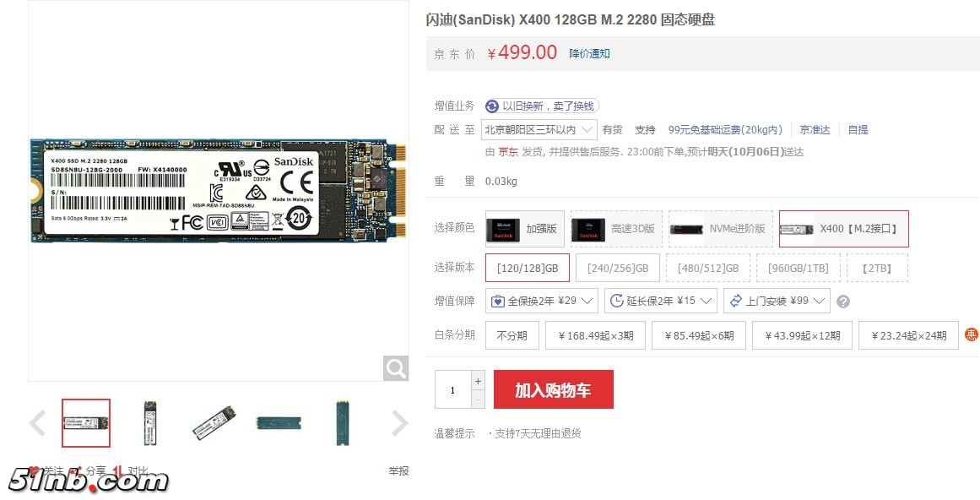Show previous thumbnails with left arrow
Screen dimensions: 980x500
(x=37, y=423)
